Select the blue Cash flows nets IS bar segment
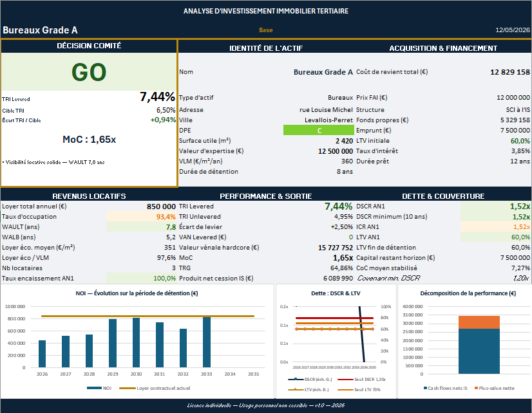The width and height of the screenshot is (532, 413). 479,351
